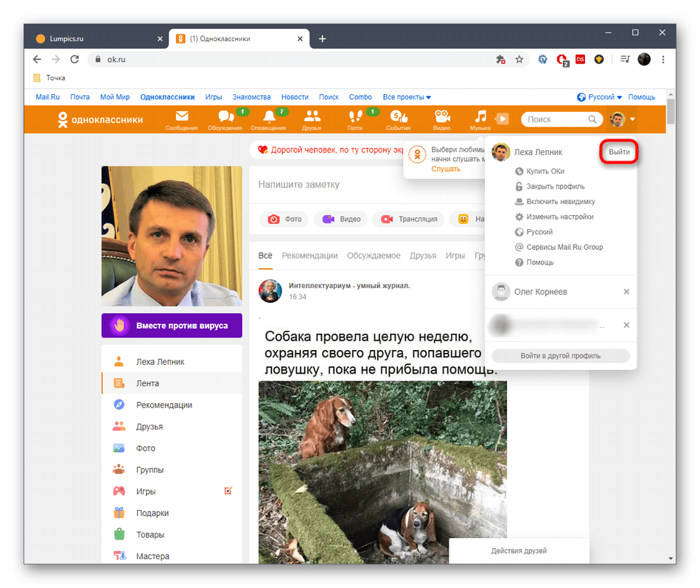Image resolution: width=700 pixels, height=588 pixels.
Task: Open Знакомства in the top menu
Action: (252, 97)
